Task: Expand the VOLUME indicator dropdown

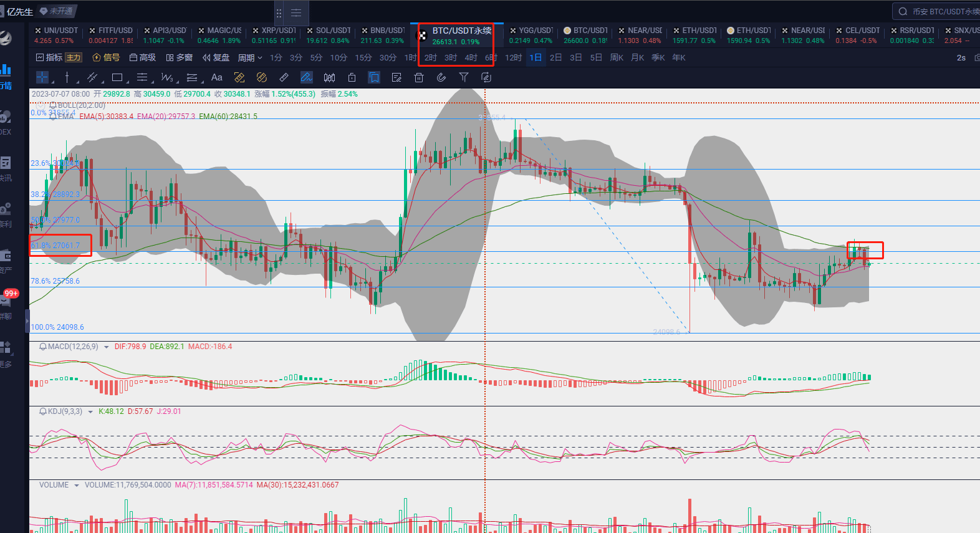Action: (x=77, y=485)
